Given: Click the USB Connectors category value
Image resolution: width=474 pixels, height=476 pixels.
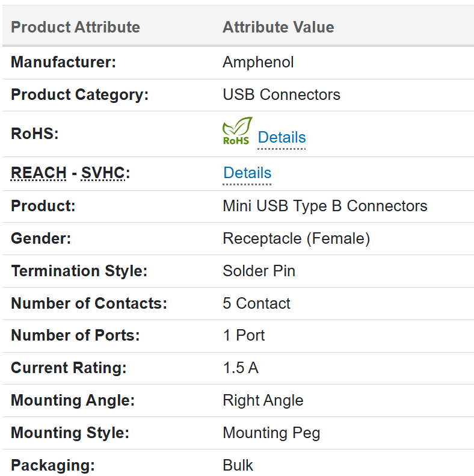Looking at the screenshot, I should (281, 94).
